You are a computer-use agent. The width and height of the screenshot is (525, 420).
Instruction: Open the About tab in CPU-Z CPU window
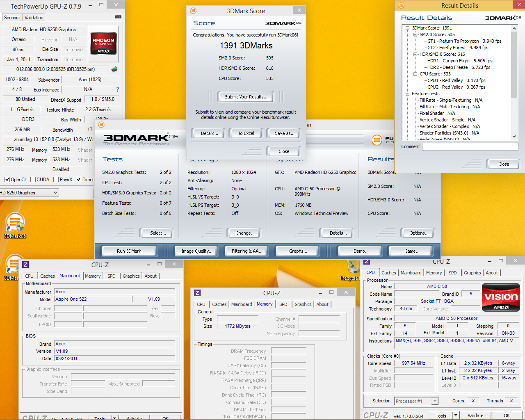point(492,273)
